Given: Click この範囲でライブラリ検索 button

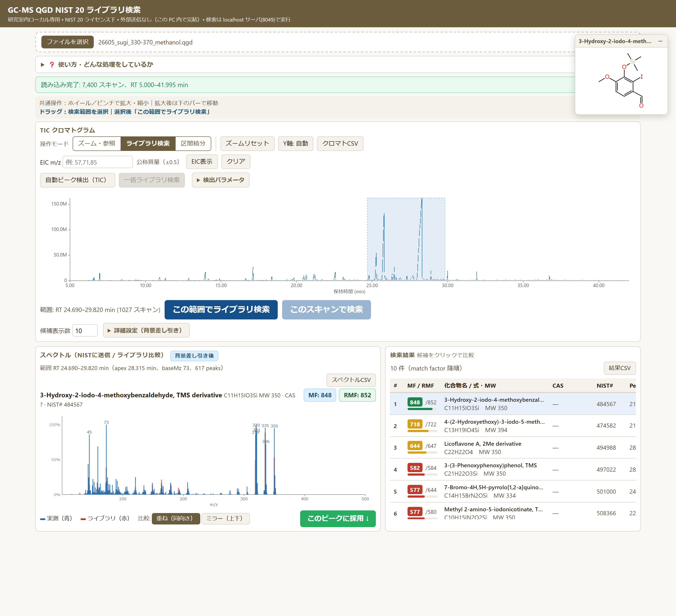Looking at the screenshot, I should tap(221, 309).
